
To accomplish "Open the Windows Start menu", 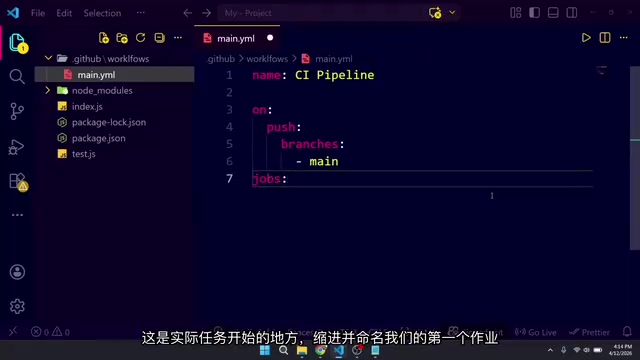I will pos(265,350).
